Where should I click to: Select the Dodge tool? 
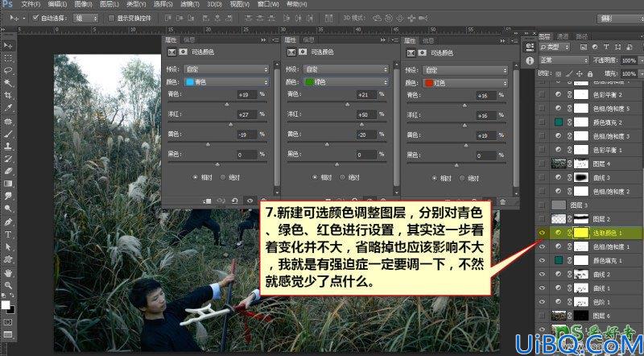point(8,209)
